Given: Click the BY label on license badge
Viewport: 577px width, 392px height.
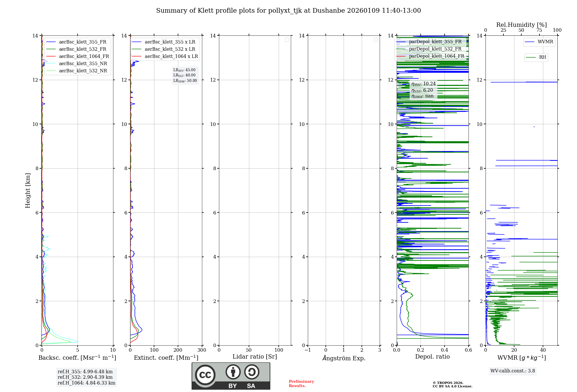Looking at the screenshot, I should (x=233, y=386).
